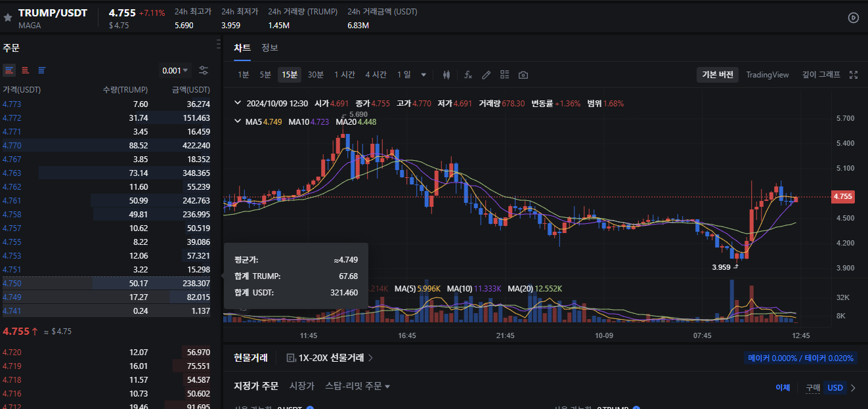Click the 24h 최고가 value 5.690
Viewport: 868px width, 409px height.
(184, 25)
